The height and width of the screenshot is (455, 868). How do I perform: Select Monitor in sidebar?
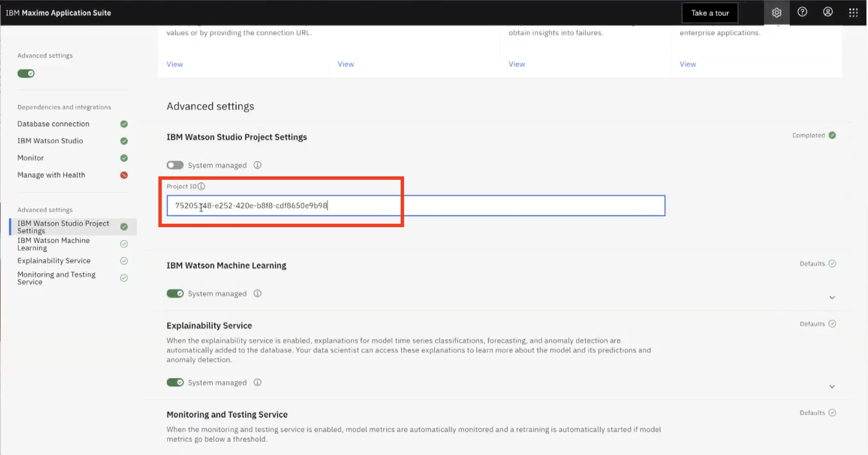tap(31, 158)
